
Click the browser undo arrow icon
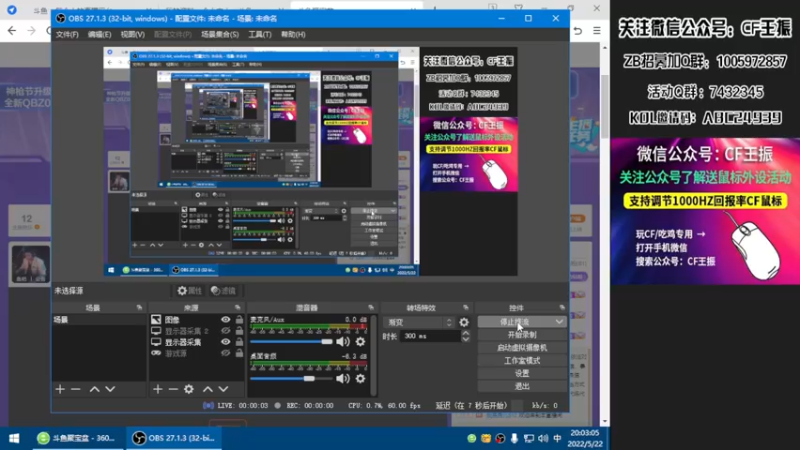(578, 31)
